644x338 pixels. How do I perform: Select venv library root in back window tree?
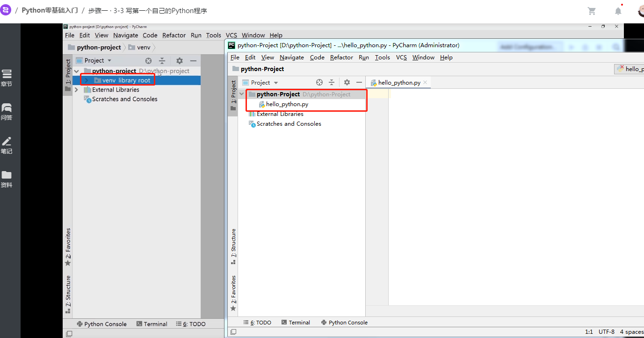(x=137, y=80)
